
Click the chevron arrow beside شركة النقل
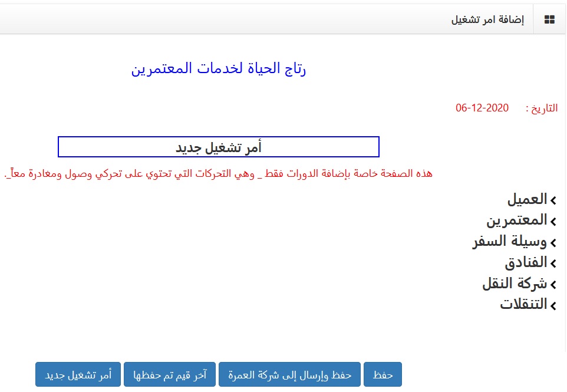tap(553, 285)
